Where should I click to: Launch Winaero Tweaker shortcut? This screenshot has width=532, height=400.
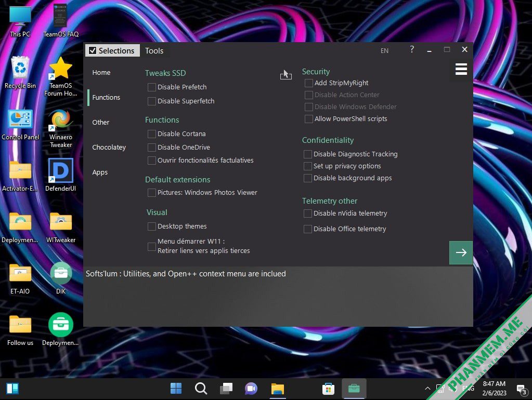pos(61,128)
